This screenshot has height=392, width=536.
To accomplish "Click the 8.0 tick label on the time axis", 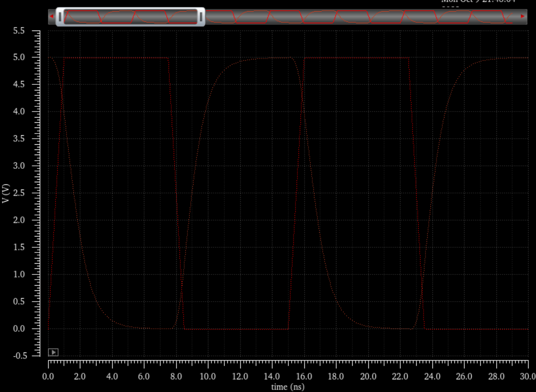I will click(176, 376).
